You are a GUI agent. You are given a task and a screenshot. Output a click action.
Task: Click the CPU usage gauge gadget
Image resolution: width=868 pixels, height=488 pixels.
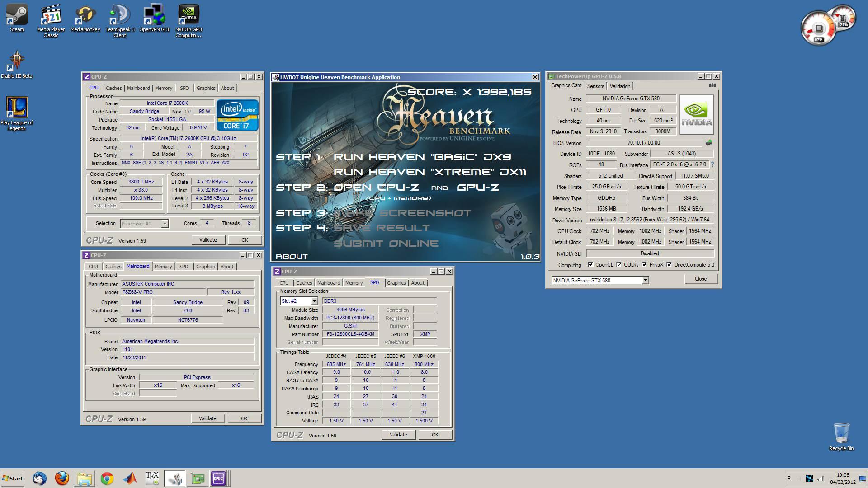tap(819, 29)
